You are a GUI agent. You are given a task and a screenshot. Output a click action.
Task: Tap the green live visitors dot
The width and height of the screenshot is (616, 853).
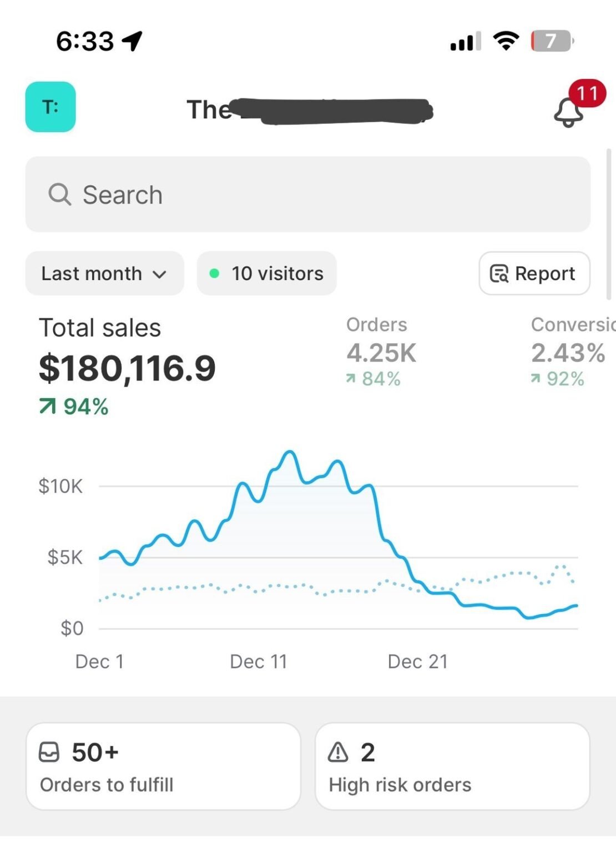[214, 273]
